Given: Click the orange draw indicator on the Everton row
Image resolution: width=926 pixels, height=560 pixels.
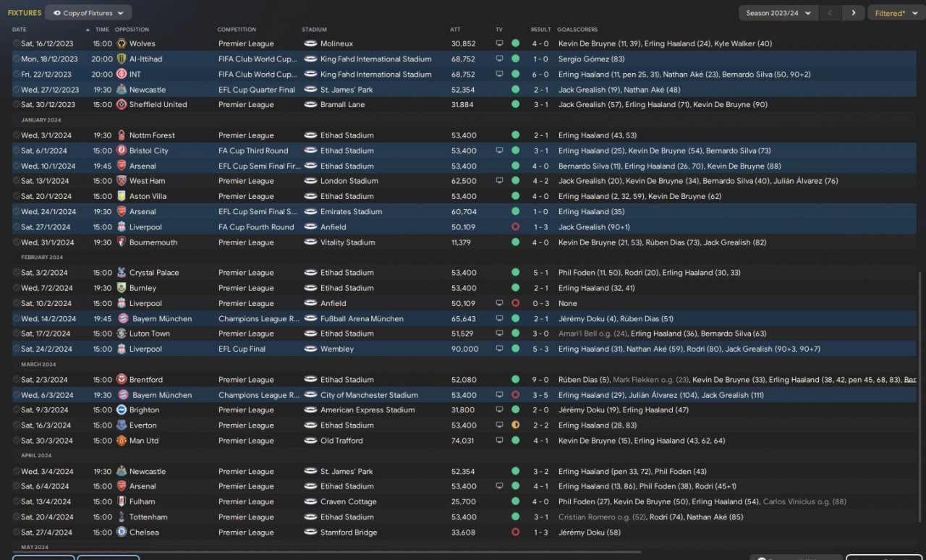Looking at the screenshot, I should pyautogui.click(x=515, y=425).
